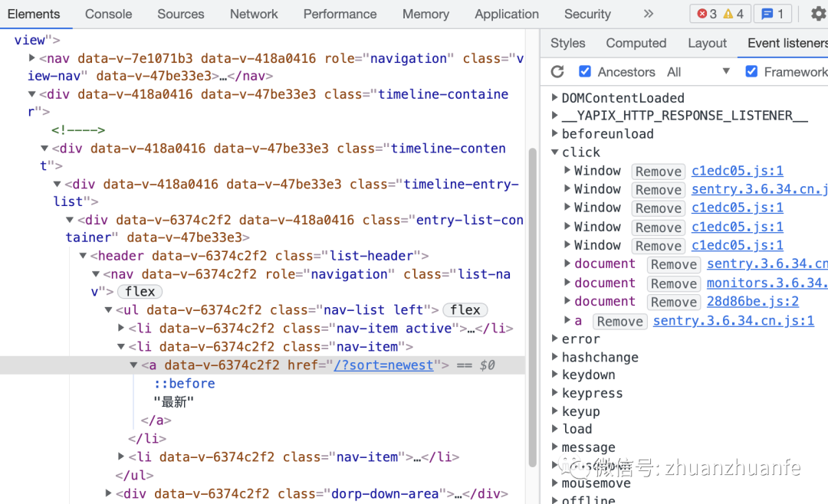Expand the message listener group
The height and width of the screenshot is (504, 828).
pos(554,447)
